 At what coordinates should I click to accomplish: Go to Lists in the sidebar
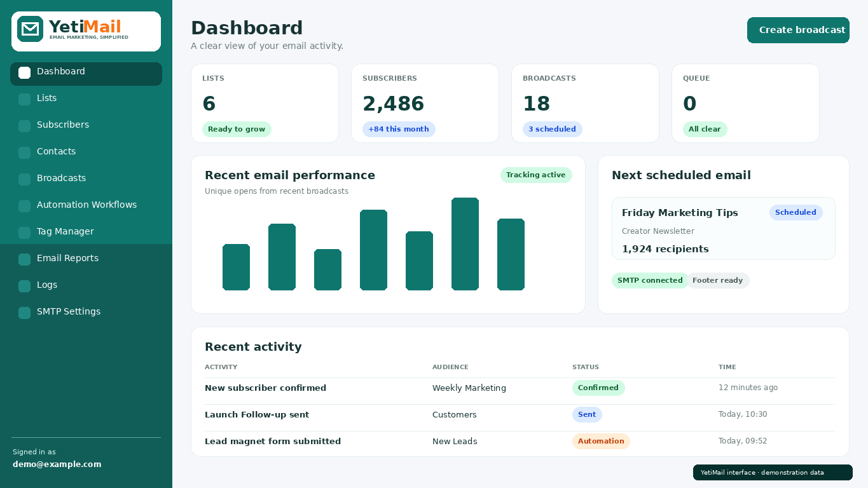(86, 99)
